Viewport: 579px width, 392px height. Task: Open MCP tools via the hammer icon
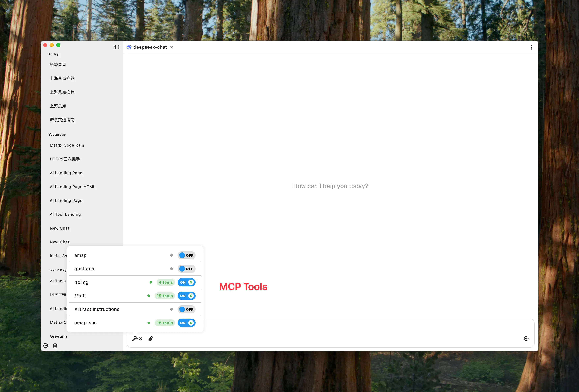pos(135,338)
